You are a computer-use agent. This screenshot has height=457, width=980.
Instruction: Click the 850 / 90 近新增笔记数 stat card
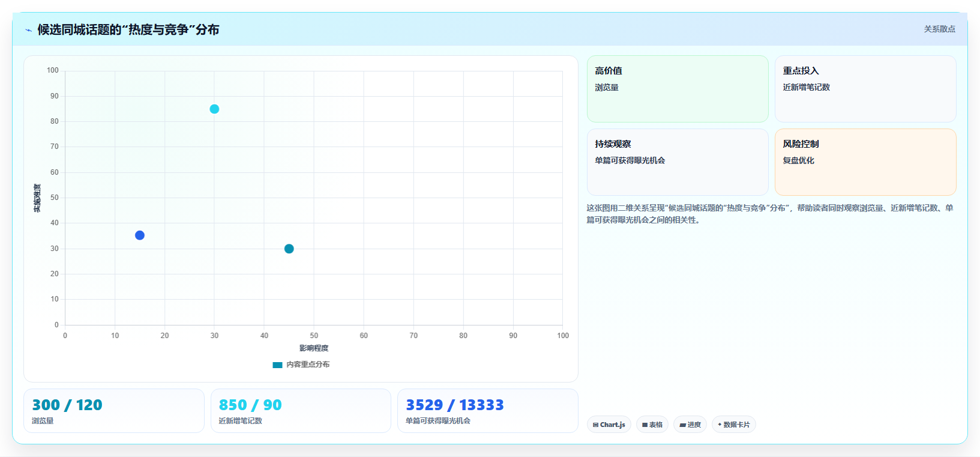pos(301,411)
